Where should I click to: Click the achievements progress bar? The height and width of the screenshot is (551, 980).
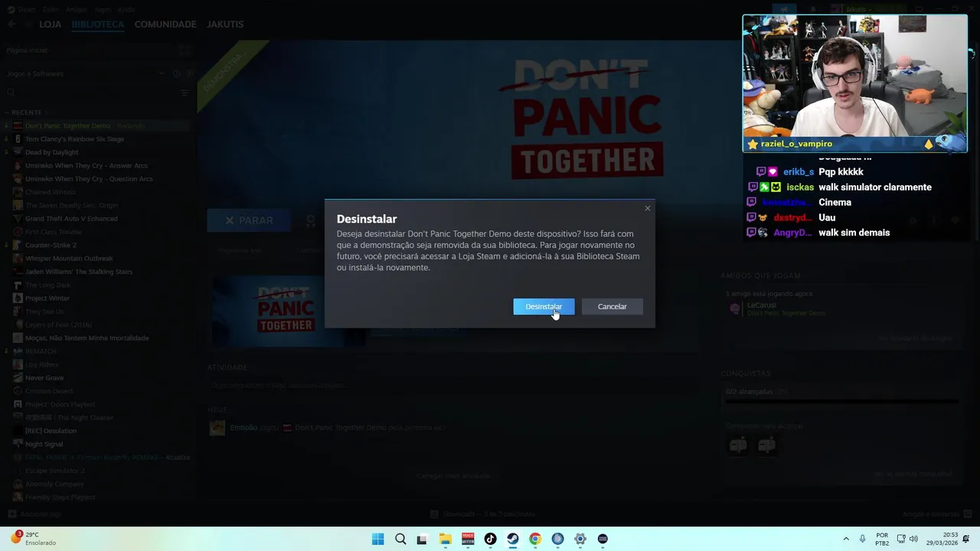tap(841, 400)
